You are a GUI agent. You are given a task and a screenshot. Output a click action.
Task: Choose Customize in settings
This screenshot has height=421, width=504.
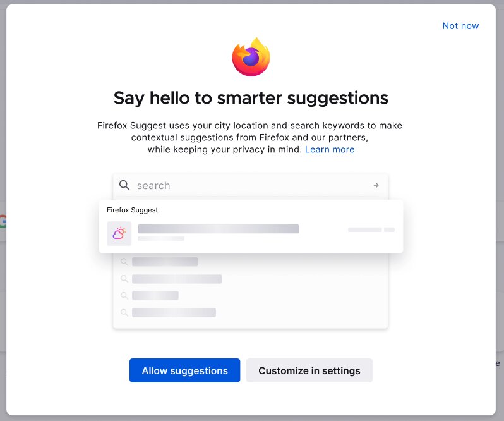(309, 370)
